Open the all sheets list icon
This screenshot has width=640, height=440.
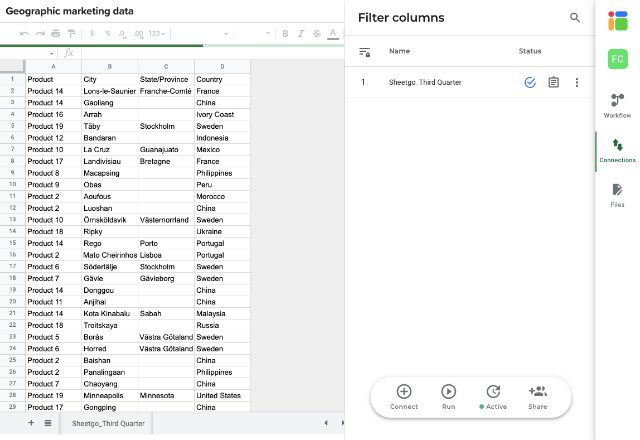click(48, 423)
